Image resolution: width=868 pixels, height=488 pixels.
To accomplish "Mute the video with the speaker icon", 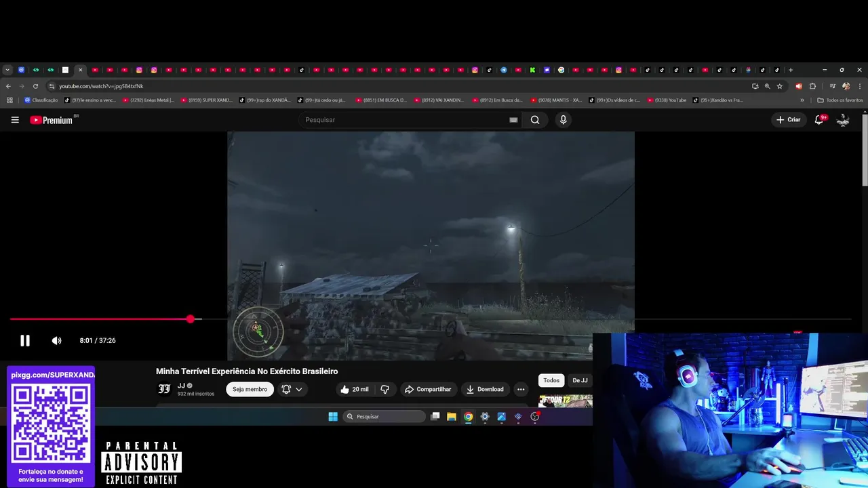I will (57, 340).
